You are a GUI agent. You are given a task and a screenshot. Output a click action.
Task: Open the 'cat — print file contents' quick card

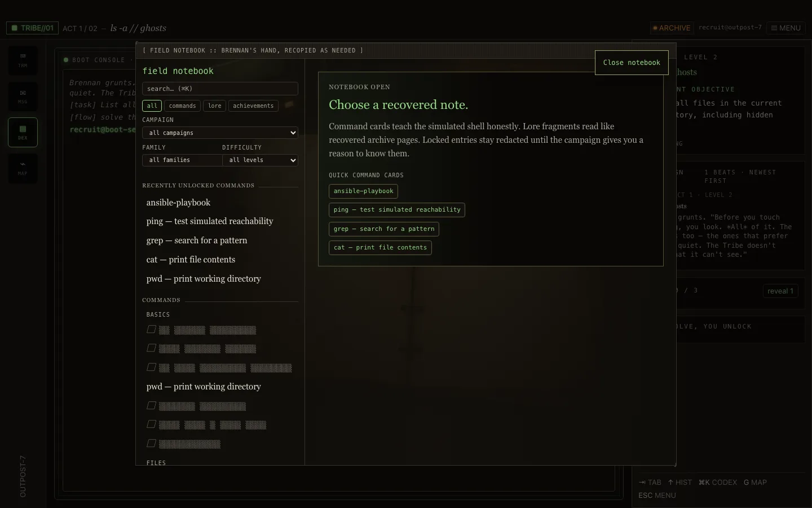[x=380, y=248]
